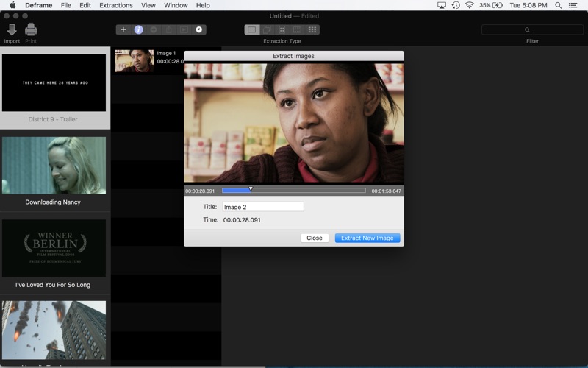Click the Downloading Nancy label

coord(53,202)
